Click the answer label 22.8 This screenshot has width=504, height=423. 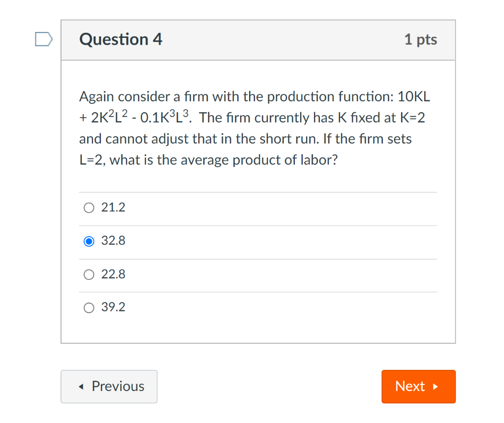113,274
